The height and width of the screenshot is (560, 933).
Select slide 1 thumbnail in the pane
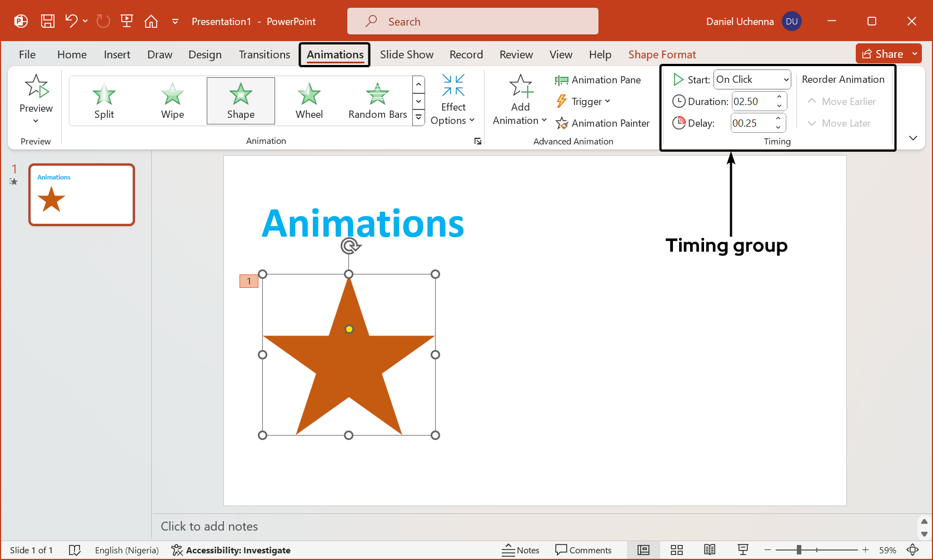(x=81, y=194)
